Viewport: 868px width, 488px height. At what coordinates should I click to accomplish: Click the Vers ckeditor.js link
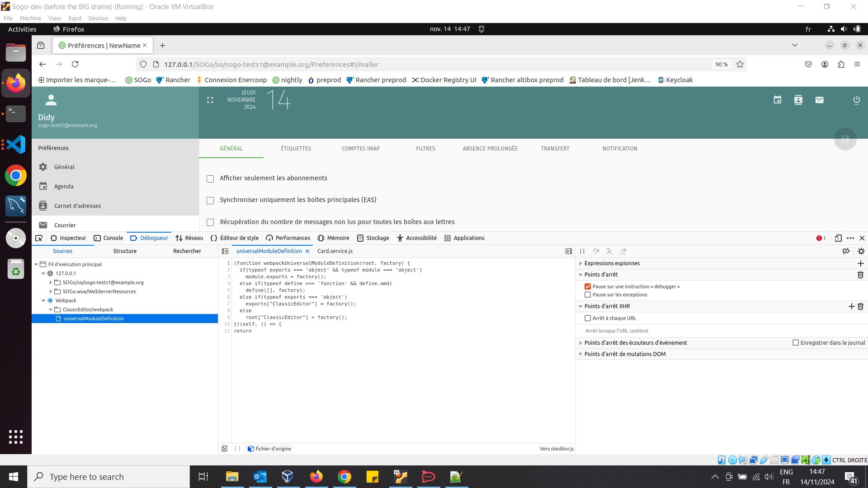[x=557, y=449]
